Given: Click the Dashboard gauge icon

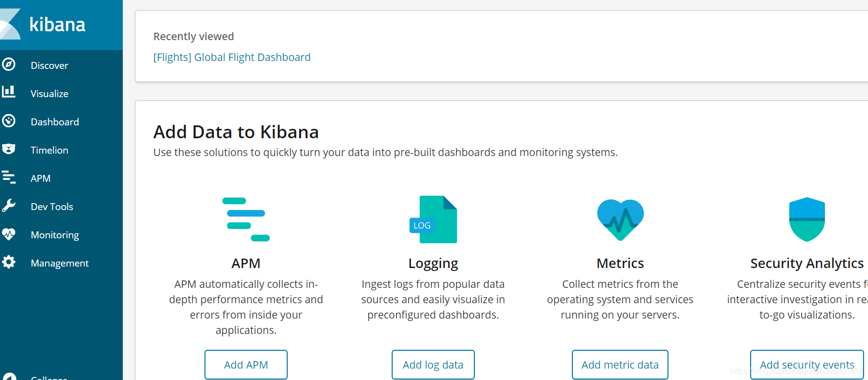Looking at the screenshot, I should [x=8, y=121].
